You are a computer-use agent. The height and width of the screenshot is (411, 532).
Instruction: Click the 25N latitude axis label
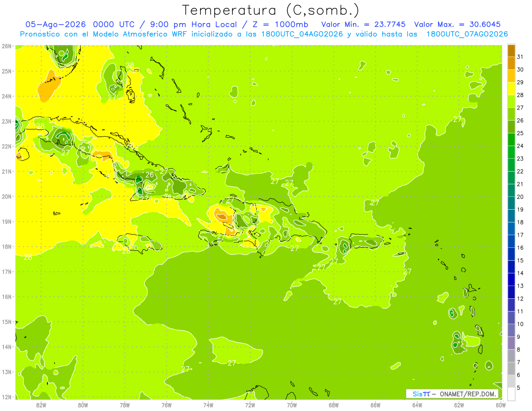point(6,71)
